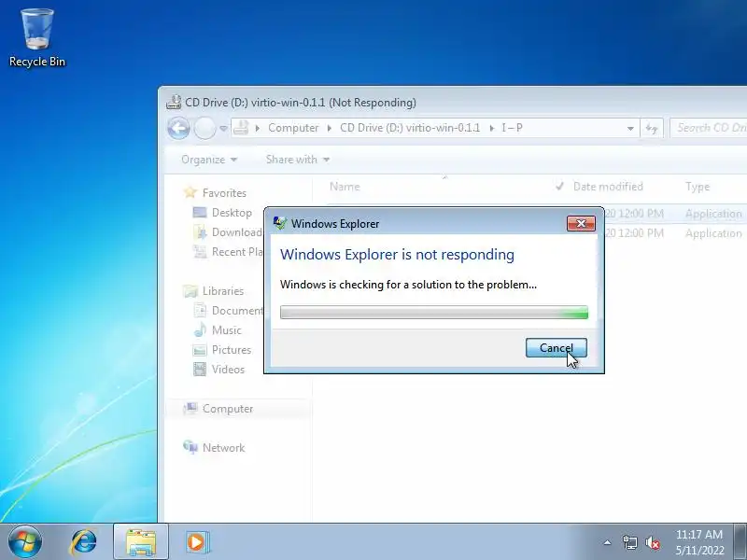This screenshot has width=747, height=560.
Task: Open the Share with menu
Action: (x=298, y=160)
